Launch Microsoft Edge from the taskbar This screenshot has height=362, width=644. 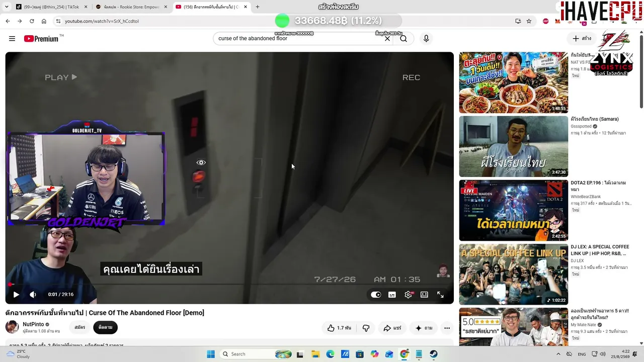tap(330, 354)
